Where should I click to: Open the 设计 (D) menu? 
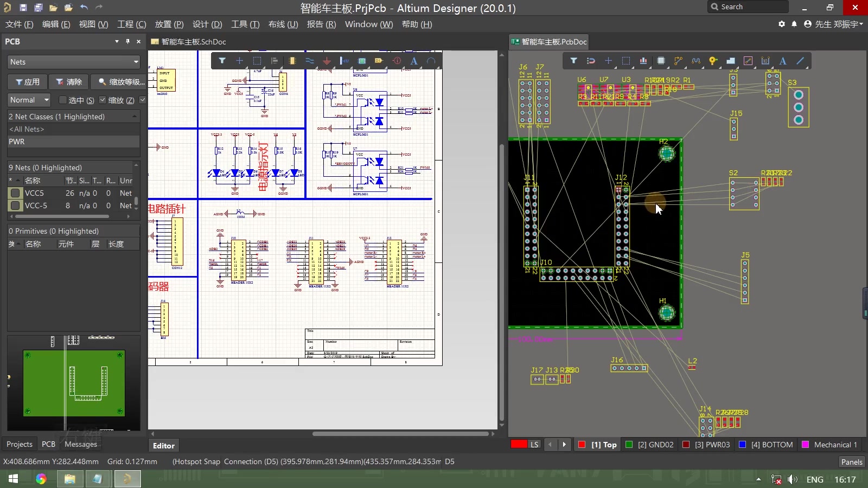coord(207,24)
